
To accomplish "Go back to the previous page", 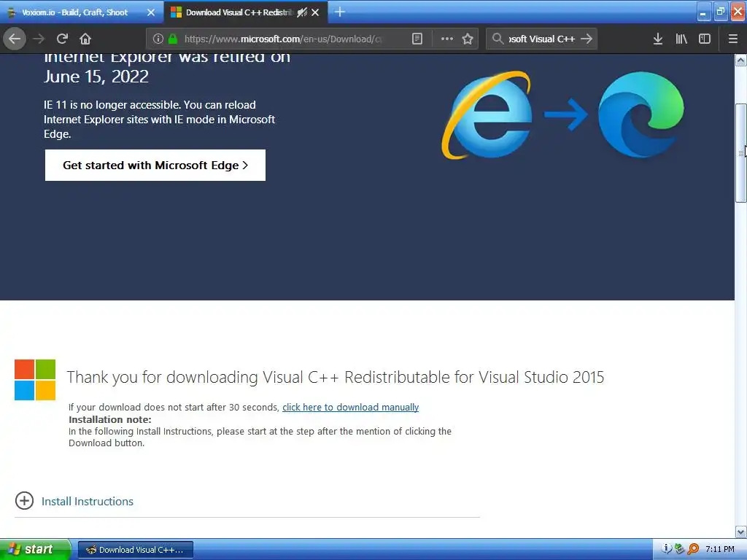I will [15, 39].
